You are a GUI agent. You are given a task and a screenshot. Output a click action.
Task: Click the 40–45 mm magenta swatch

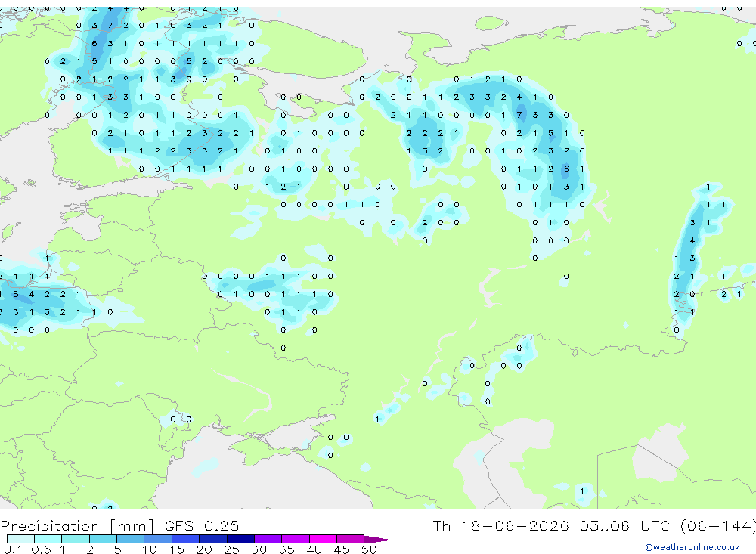tap(323, 539)
